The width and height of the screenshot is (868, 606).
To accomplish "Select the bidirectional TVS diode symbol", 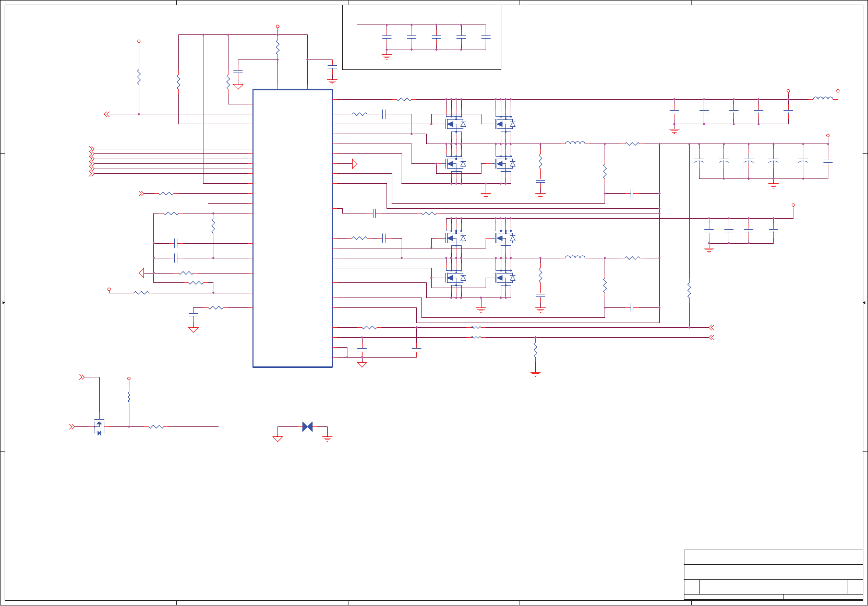I will 307,427.
